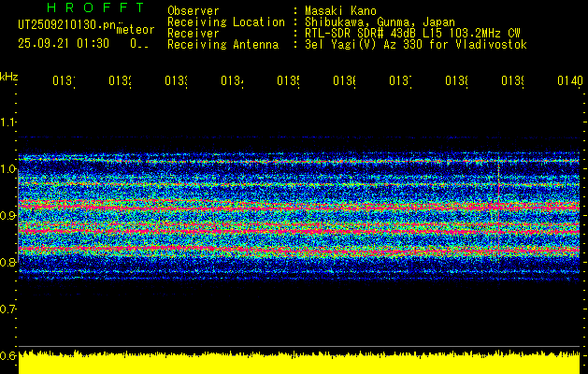The height and width of the screenshot is (374, 588).
Task: Click the 0.9 kHz frequency axis tick
Action: point(8,215)
